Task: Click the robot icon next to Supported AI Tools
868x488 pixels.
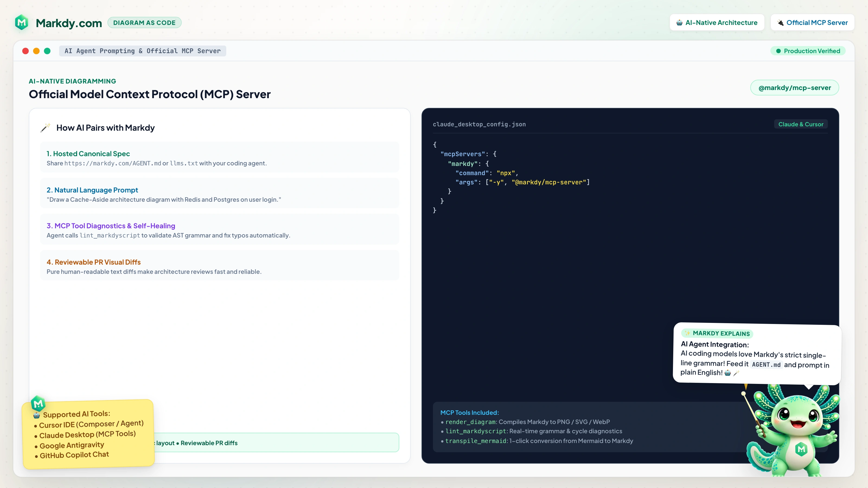Action: [37, 415]
